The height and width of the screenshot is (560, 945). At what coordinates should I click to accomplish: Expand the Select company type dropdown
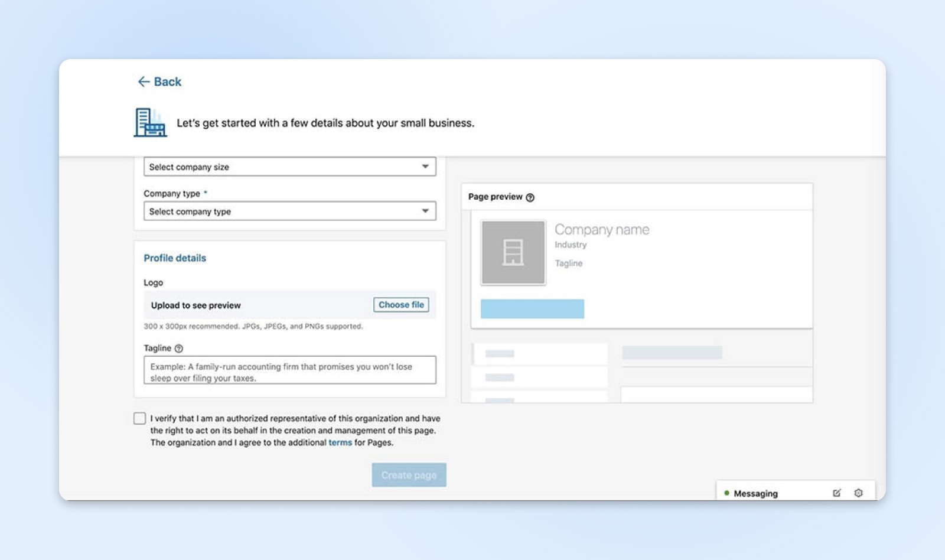[289, 211]
